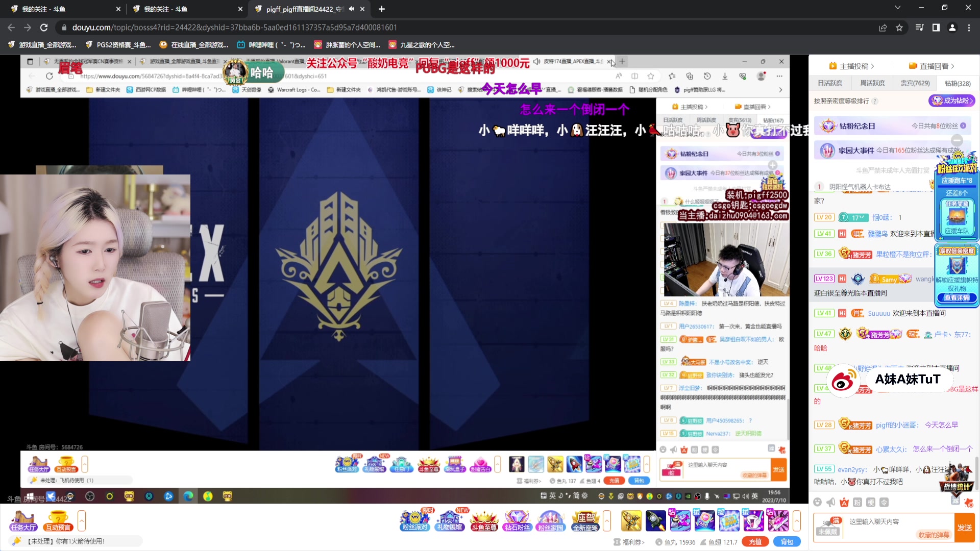This screenshot has height=551, width=980.
Task: Click the 查看详情 details button
Action: point(957,298)
